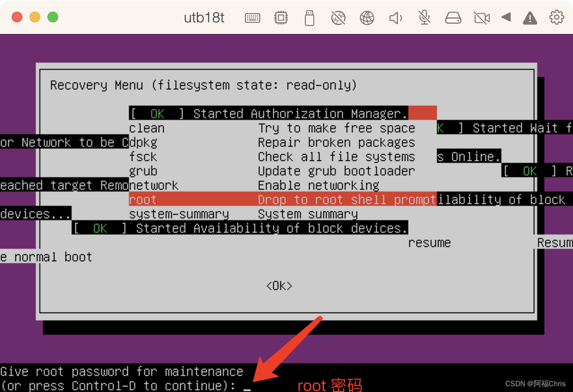Open the hard disk drive icon
The image size is (573, 392).
click(x=453, y=18)
